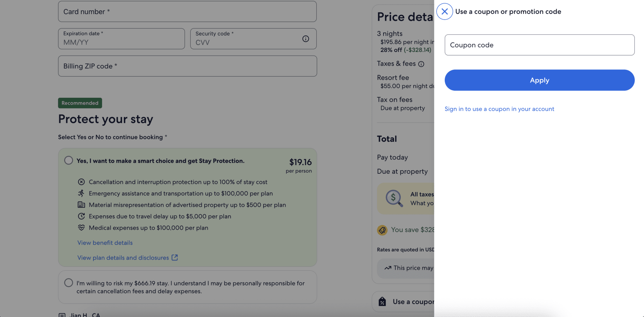
Task: Click the clock icon for travel delay coverage
Action: tap(82, 216)
